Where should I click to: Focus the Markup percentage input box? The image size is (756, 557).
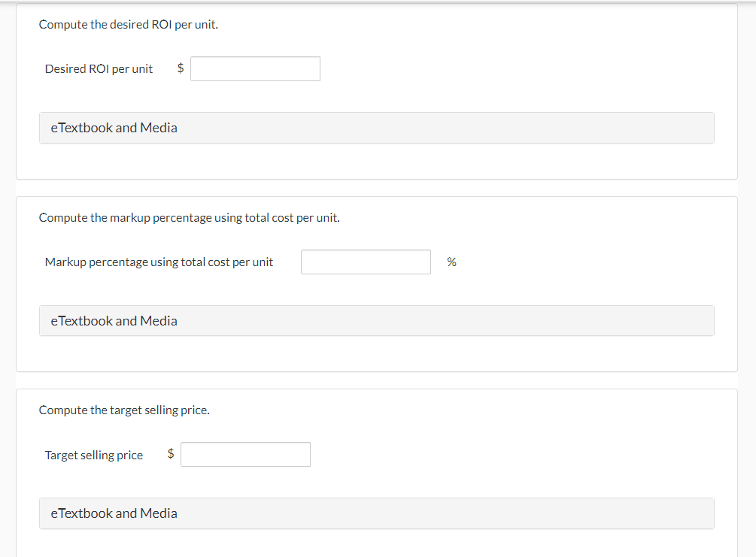(366, 262)
